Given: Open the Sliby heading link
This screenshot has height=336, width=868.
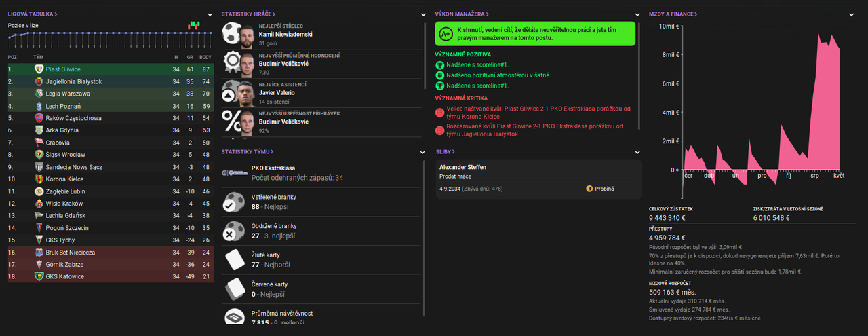Looking at the screenshot, I should coord(445,151).
